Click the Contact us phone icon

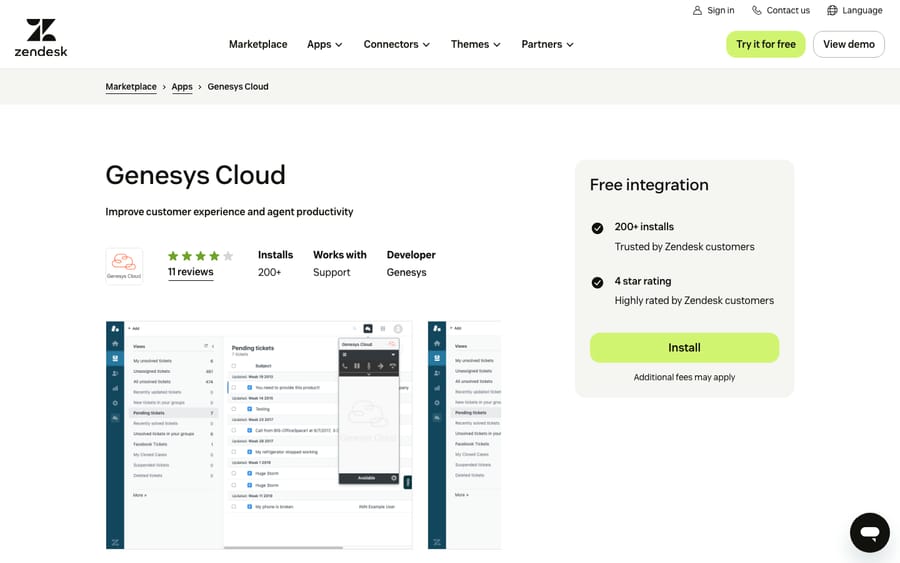(x=757, y=10)
